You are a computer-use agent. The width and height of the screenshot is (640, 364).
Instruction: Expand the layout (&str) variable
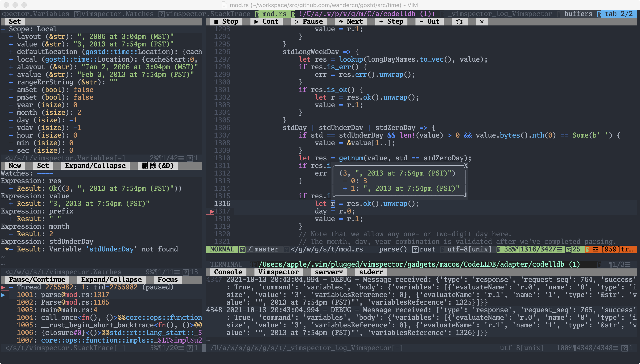tap(11, 37)
